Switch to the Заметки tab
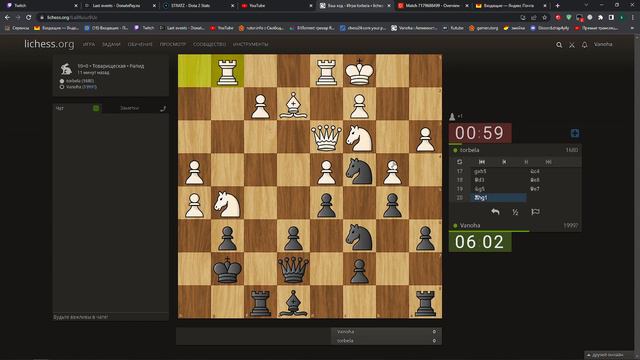The height and width of the screenshot is (360, 640). tap(129, 108)
